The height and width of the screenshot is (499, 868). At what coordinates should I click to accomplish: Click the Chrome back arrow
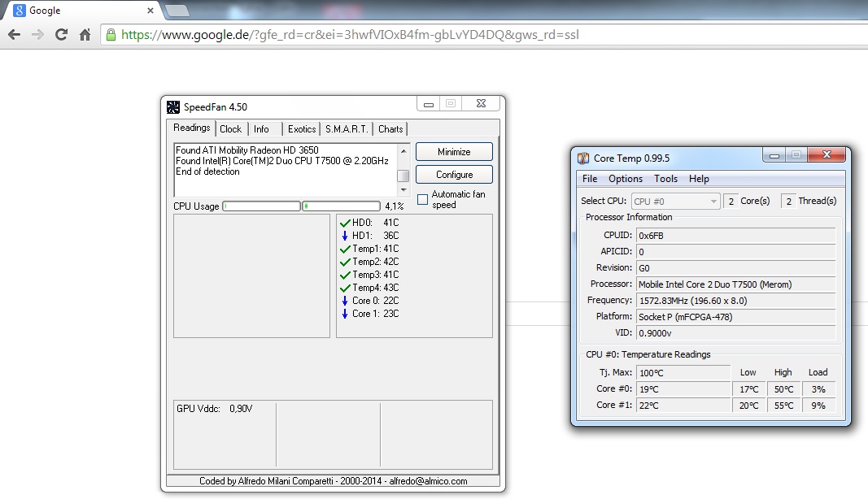click(x=15, y=35)
